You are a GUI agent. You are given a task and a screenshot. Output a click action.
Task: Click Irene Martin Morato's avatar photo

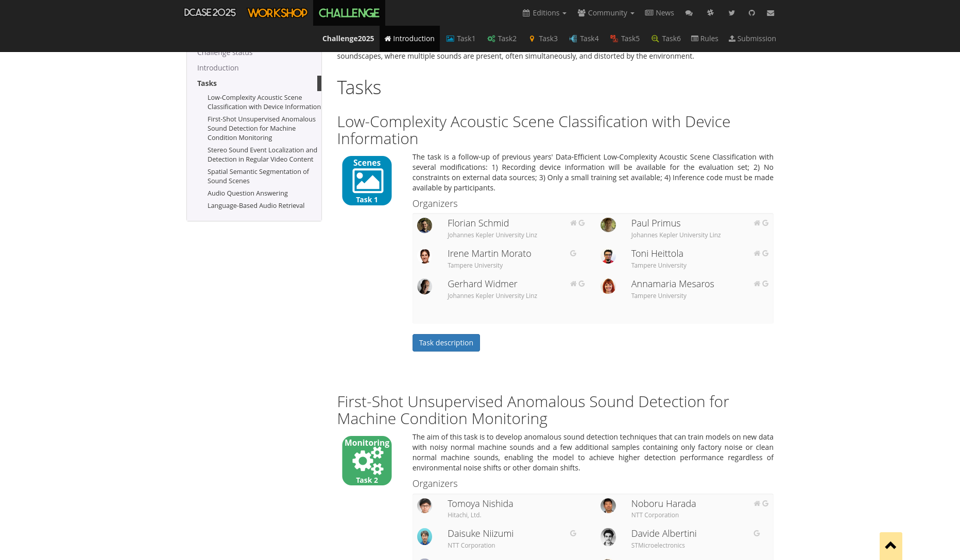[424, 256]
